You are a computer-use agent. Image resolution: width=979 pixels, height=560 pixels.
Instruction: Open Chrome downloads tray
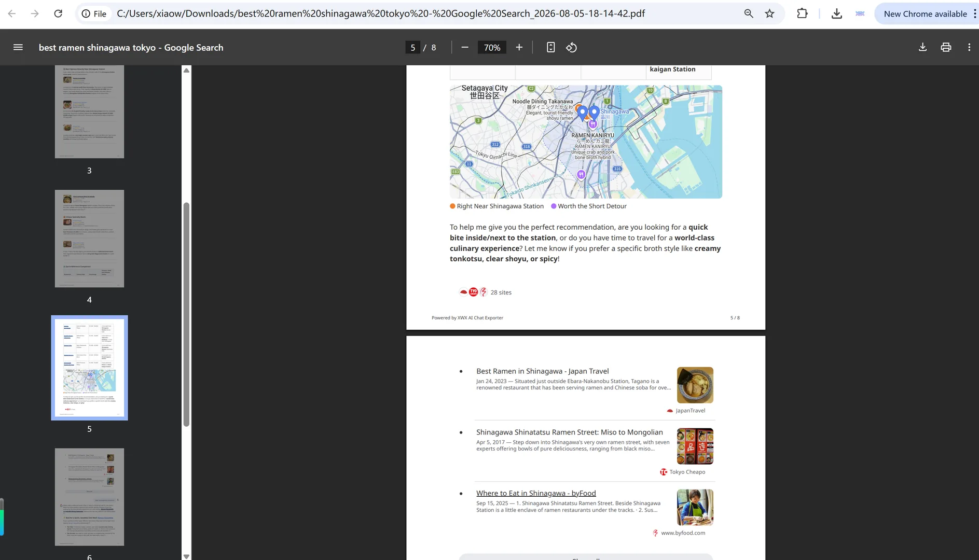coord(836,13)
